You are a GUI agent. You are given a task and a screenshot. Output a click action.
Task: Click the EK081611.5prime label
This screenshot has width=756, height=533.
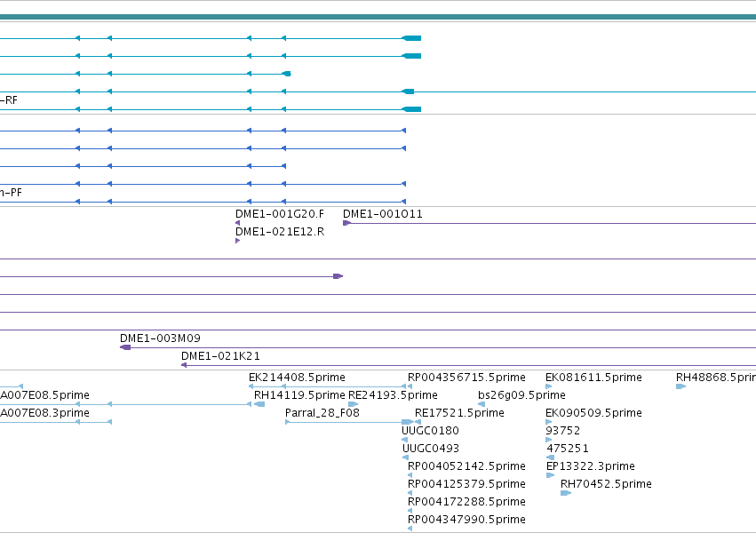(593, 378)
